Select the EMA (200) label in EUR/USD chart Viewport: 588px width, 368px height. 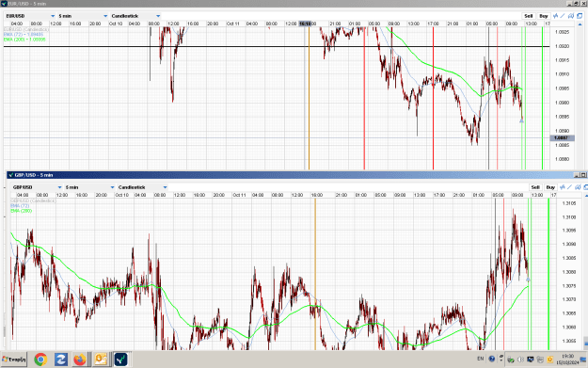24,40
